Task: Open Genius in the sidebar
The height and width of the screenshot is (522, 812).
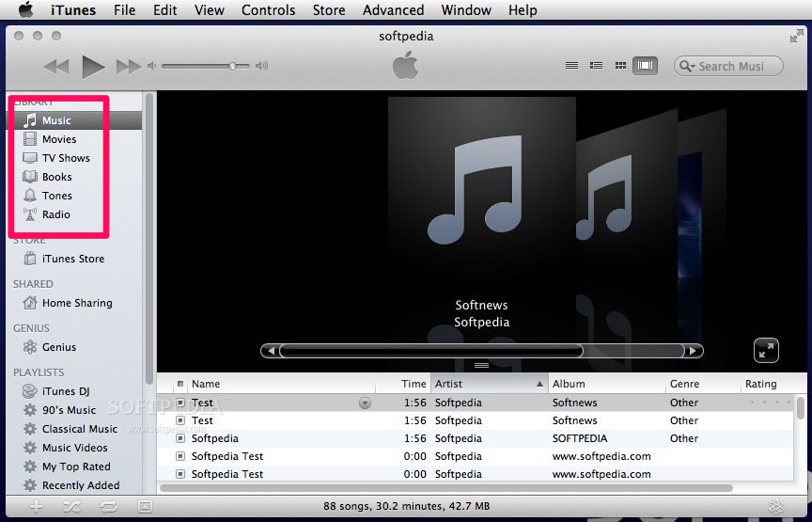Action: pos(74,347)
